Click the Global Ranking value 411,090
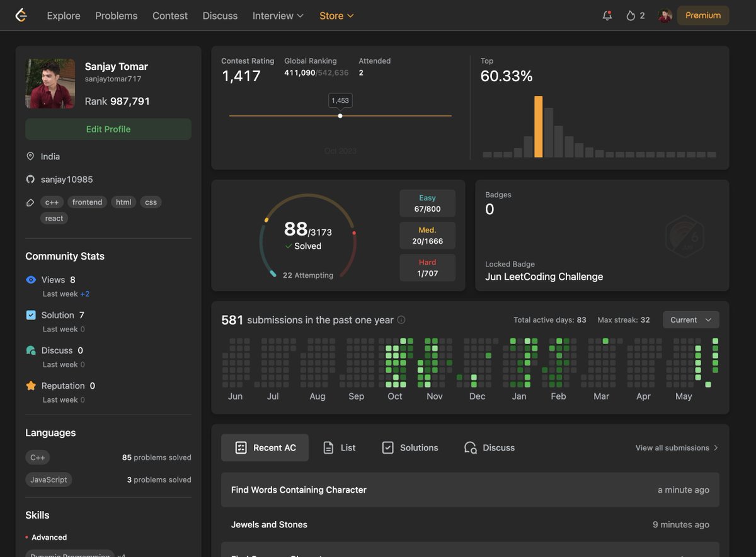The height and width of the screenshot is (557, 756). click(x=300, y=73)
